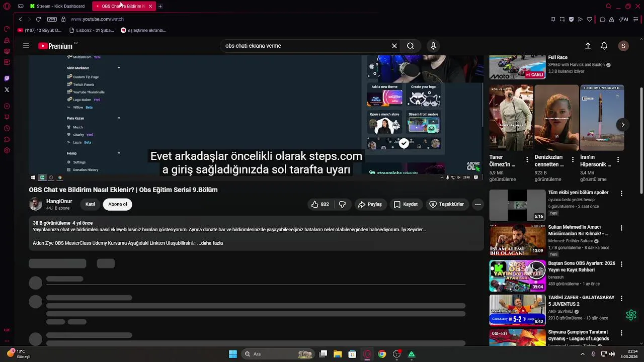Share video with Paylaş button

click(x=370, y=204)
